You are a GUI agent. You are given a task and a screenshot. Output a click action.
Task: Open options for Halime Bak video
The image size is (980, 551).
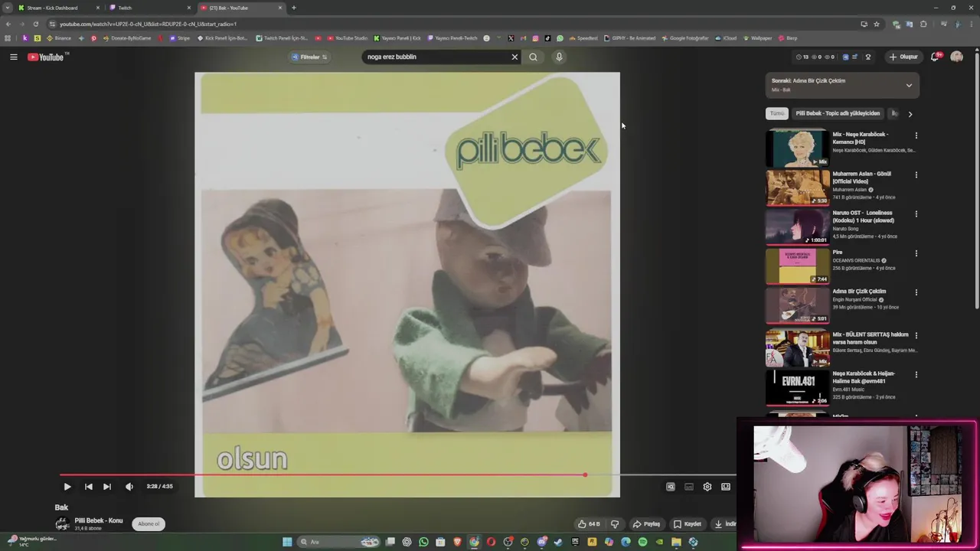[x=916, y=374]
